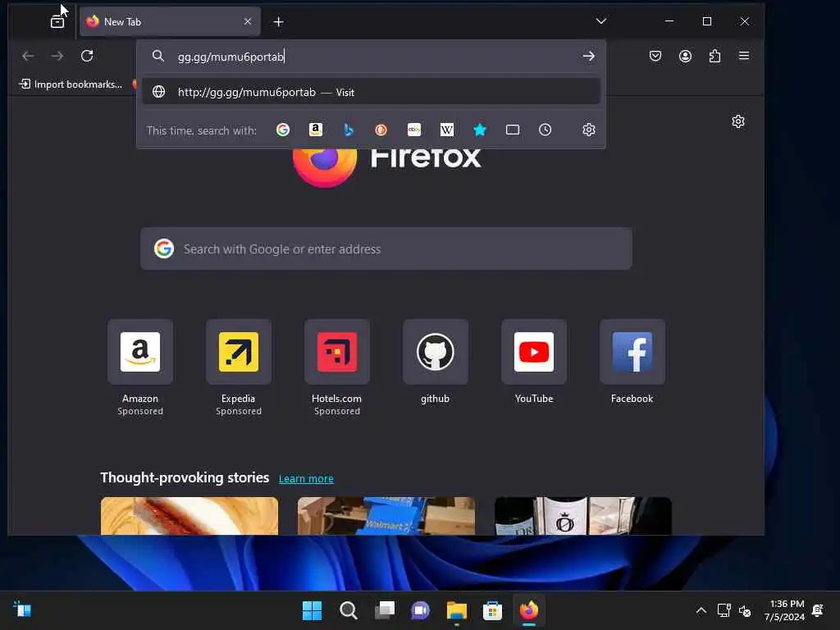Expand the list all tabs chevron
840x630 pixels.
pyautogui.click(x=601, y=21)
